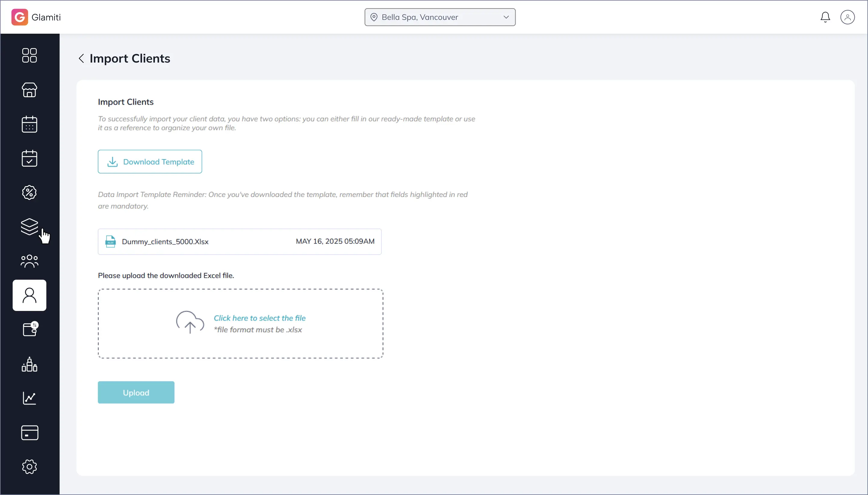Screen dimensions: 868x495
Task: Open the product bottles inventory icon
Action: click(29, 364)
